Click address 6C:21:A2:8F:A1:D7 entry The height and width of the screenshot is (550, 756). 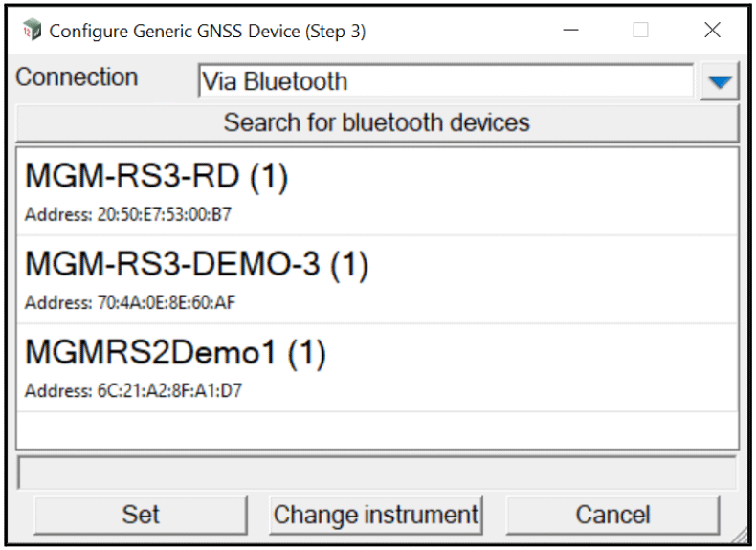[134, 390]
